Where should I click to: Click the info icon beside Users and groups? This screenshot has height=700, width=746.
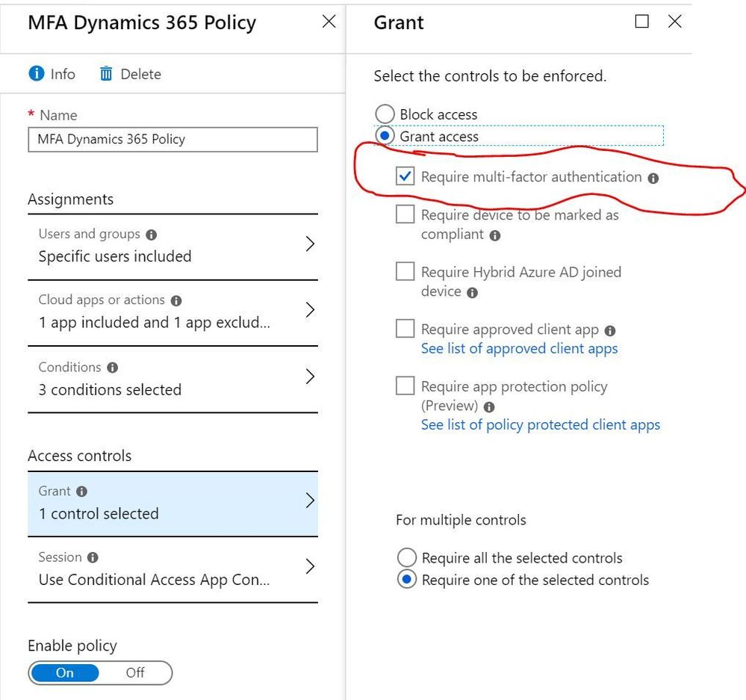point(152,235)
